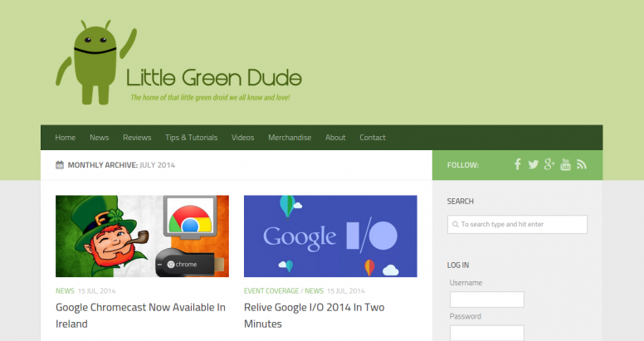Open the Facebook follow icon
Screen dimensions: 644x341
[518, 164]
